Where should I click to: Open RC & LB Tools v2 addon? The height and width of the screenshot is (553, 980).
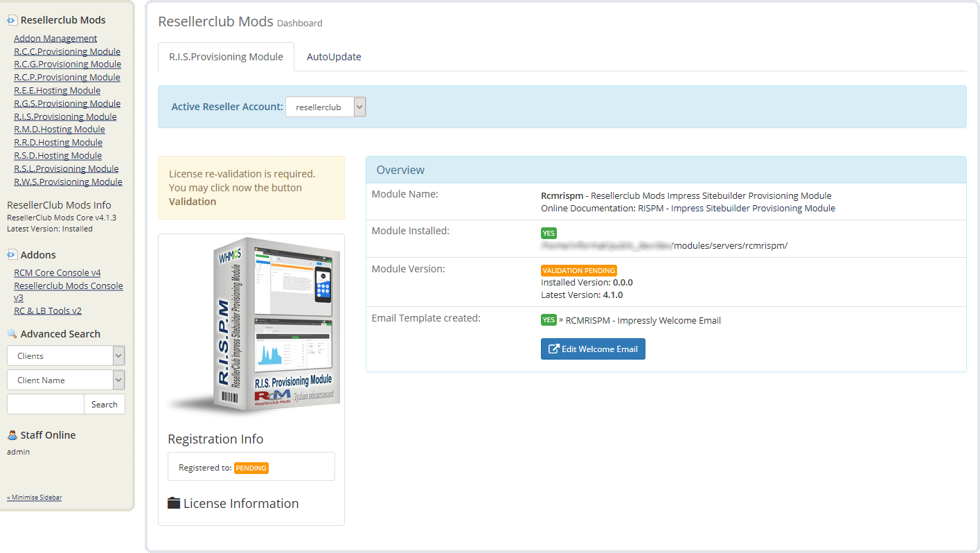pyautogui.click(x=48, y=310)
